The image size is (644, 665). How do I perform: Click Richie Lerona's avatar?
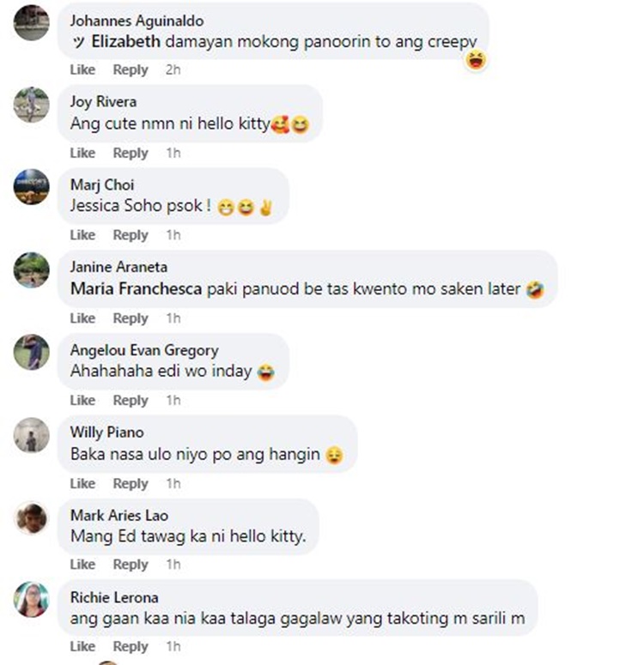tap(32, 599)
